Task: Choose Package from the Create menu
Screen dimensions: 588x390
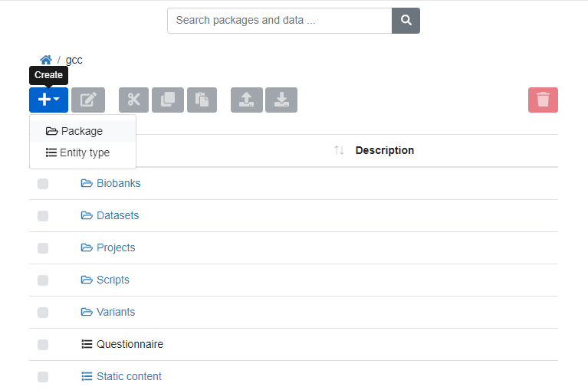Action: coord(81,131)
